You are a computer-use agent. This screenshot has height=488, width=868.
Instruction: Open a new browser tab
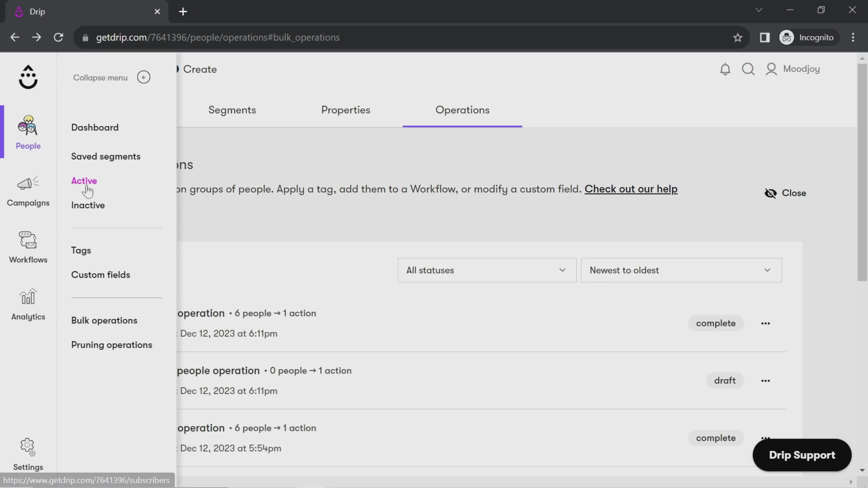click(183, 12)
